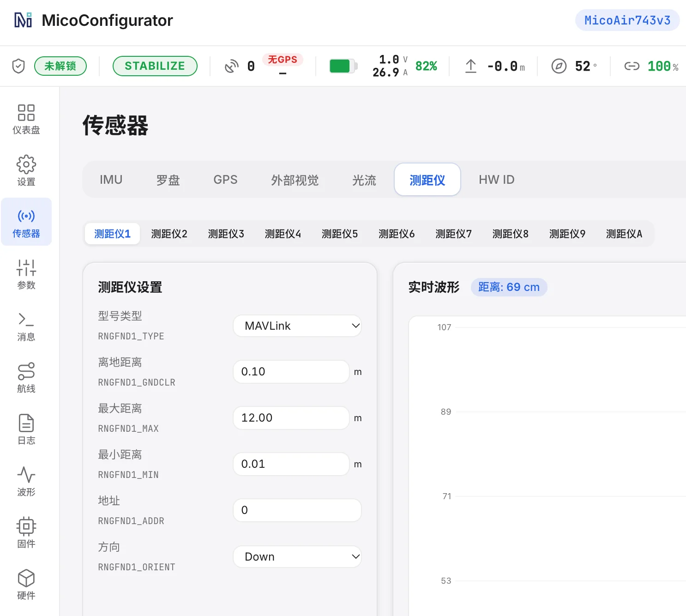Image resolution: width=686 pixels, height=616 pixels.
Task: Click the MicoAir743v3 board badge
Action: pos(627,20)
